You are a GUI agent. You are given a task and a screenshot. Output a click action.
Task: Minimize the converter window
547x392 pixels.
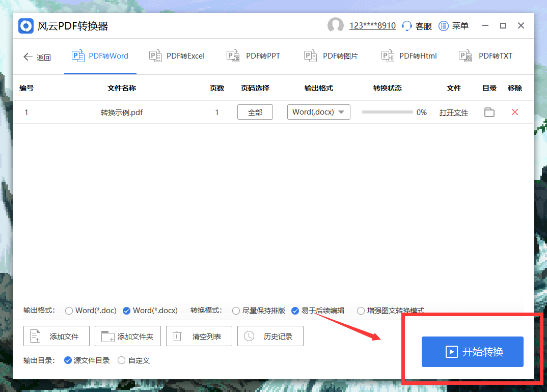(485, 26)
